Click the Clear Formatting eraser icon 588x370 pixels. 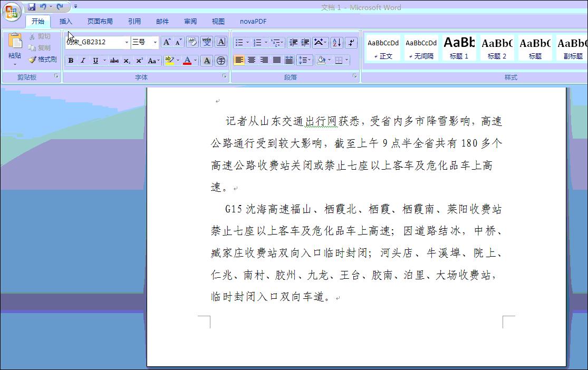click(x=192, y=42)
